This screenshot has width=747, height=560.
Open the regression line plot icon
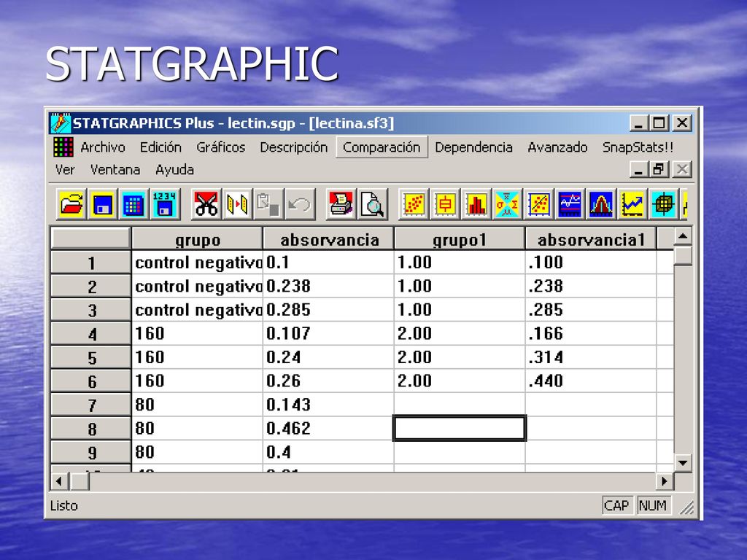click(538, 204)
